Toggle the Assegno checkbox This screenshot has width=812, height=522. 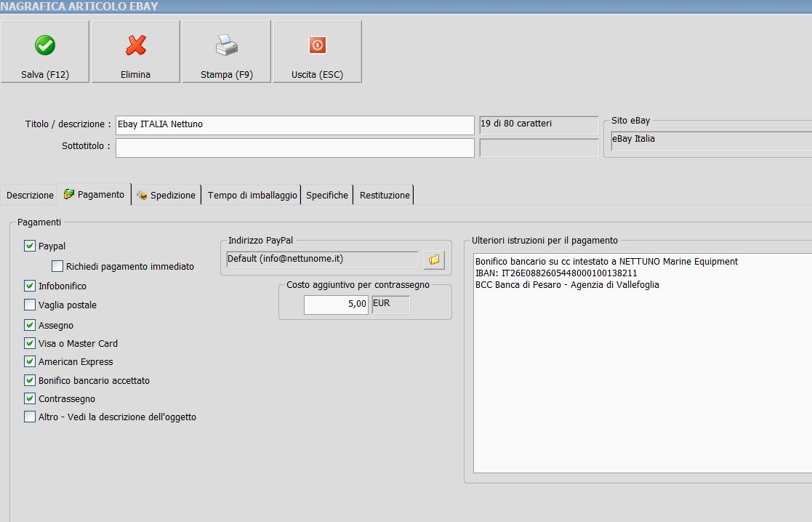pos(30,325)
